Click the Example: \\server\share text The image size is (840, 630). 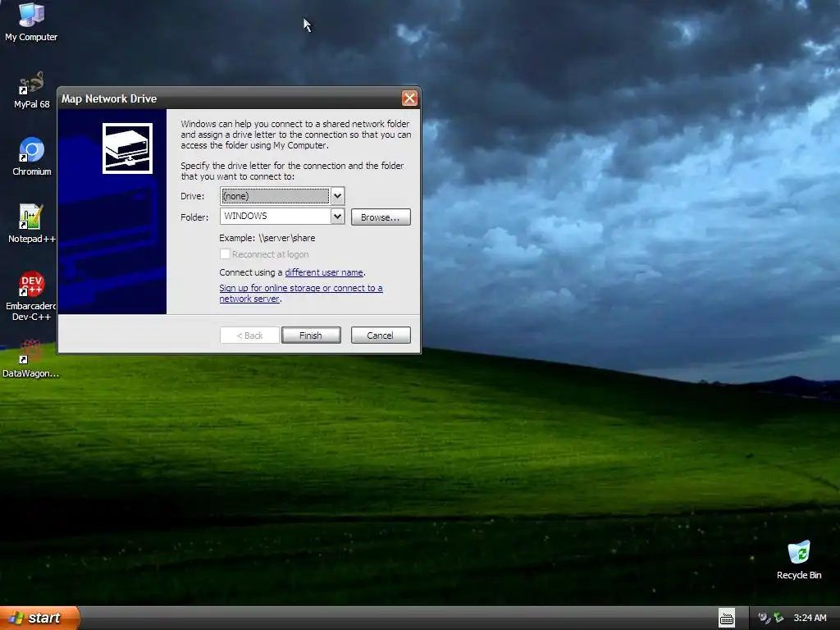(x=267, y=238)
